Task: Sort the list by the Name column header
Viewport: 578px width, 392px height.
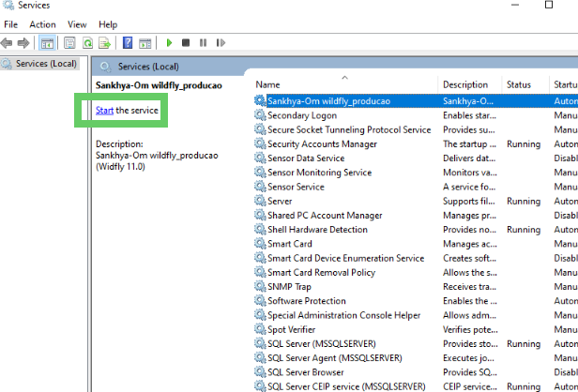Action: (267, 84)
